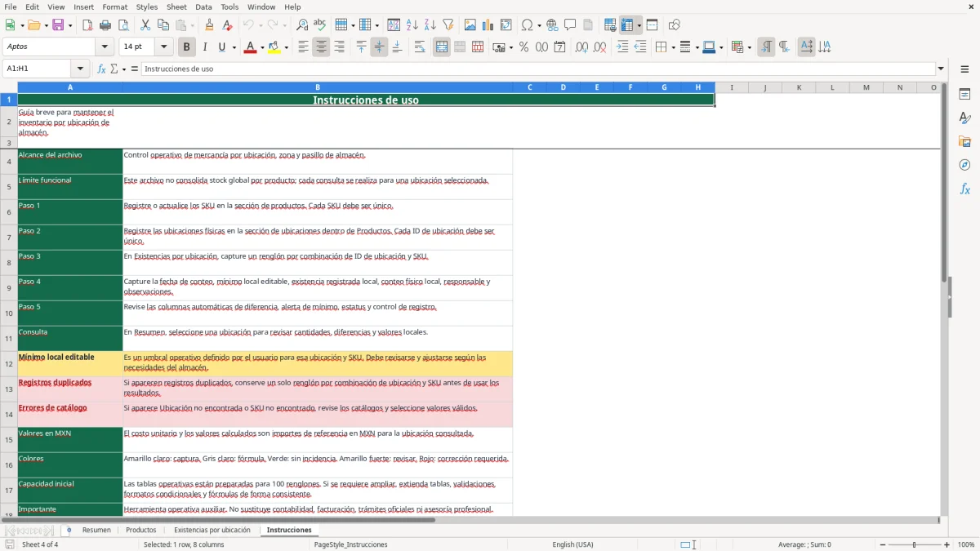Toggle Align Right
The width and height of the screenshot is (980, 551).
pos(339,47)
